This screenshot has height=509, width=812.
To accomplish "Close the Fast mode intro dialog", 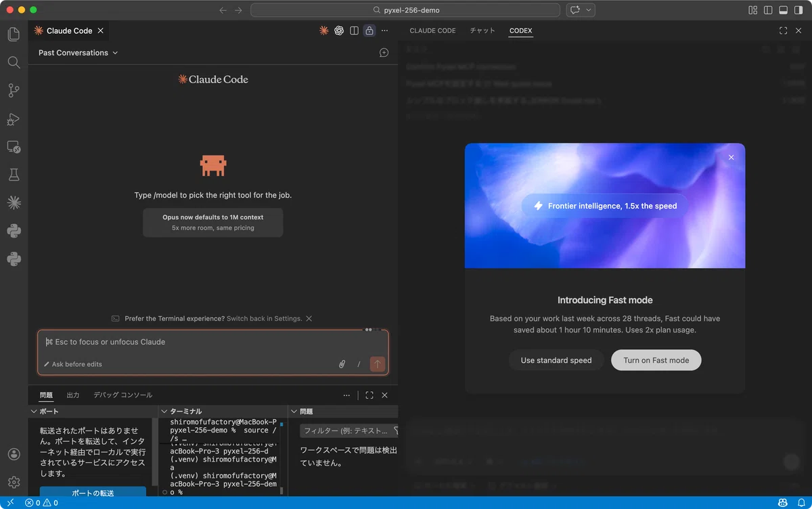I will coord(731,157).
